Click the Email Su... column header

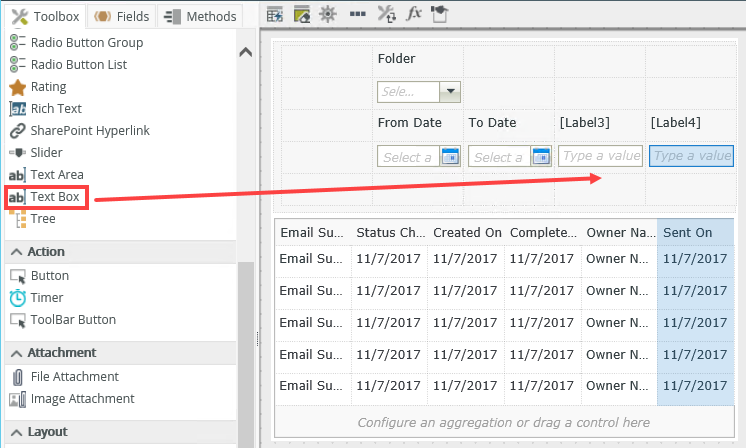[x=313, y=233]
